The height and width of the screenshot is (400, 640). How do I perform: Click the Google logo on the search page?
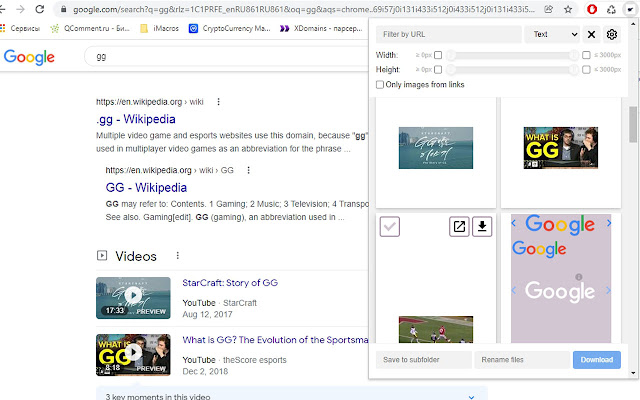(x=29, y=57)
